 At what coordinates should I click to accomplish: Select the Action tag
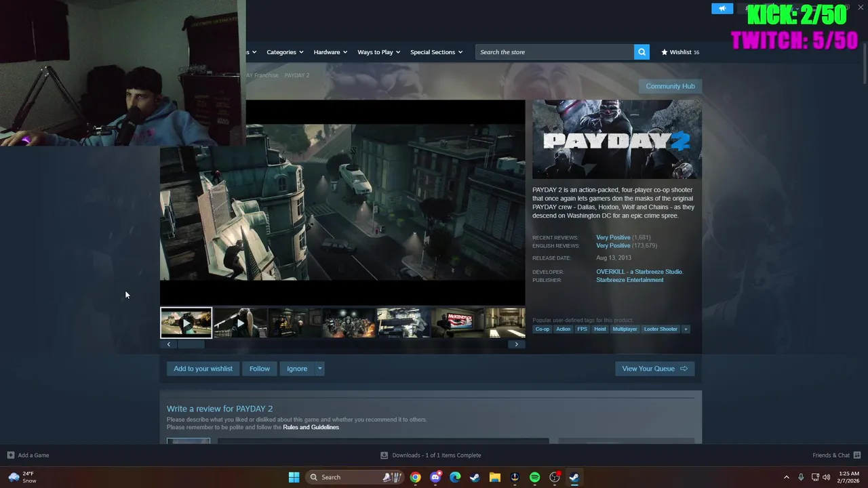coord(564,329)
